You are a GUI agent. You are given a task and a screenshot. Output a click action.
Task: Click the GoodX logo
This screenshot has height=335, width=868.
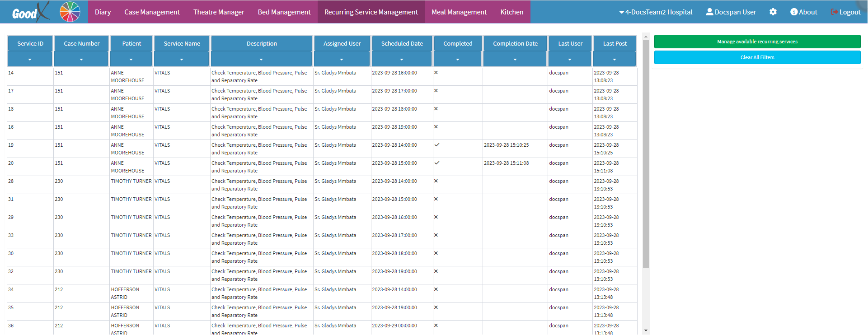tap(30, 12)
